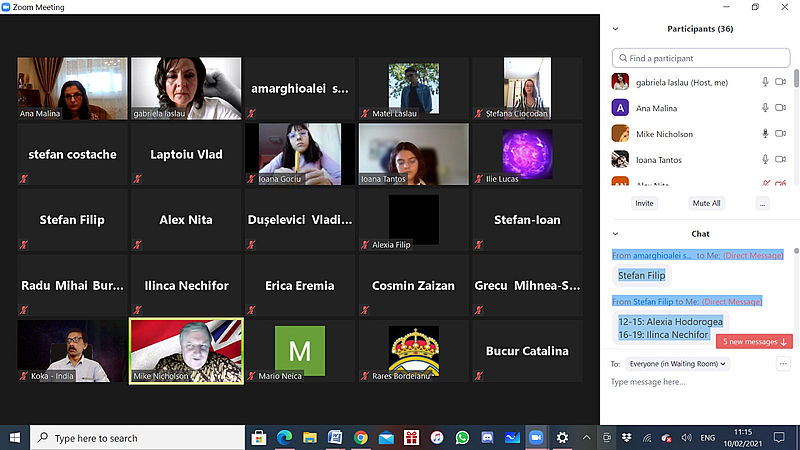Click the Zoom icon in the taskbar

[535, 438]
